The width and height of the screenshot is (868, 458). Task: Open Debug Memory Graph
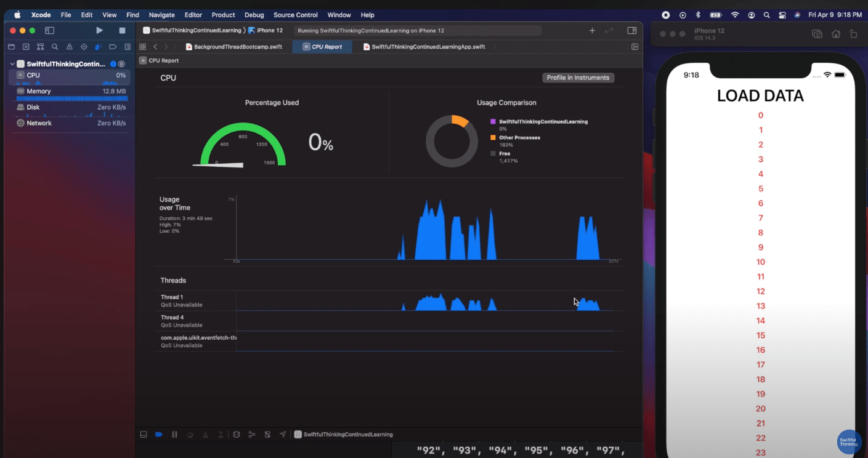[252, 434]
